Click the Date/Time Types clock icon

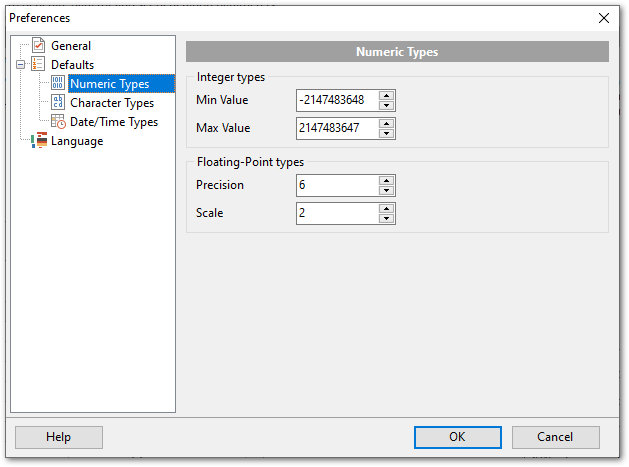click(x=58, y=122)
